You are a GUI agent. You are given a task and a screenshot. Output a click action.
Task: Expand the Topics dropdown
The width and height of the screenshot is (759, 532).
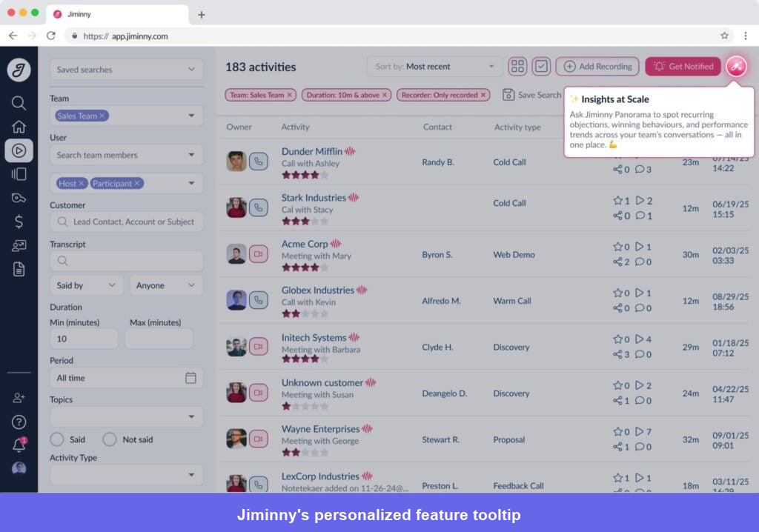click(127, 417)
